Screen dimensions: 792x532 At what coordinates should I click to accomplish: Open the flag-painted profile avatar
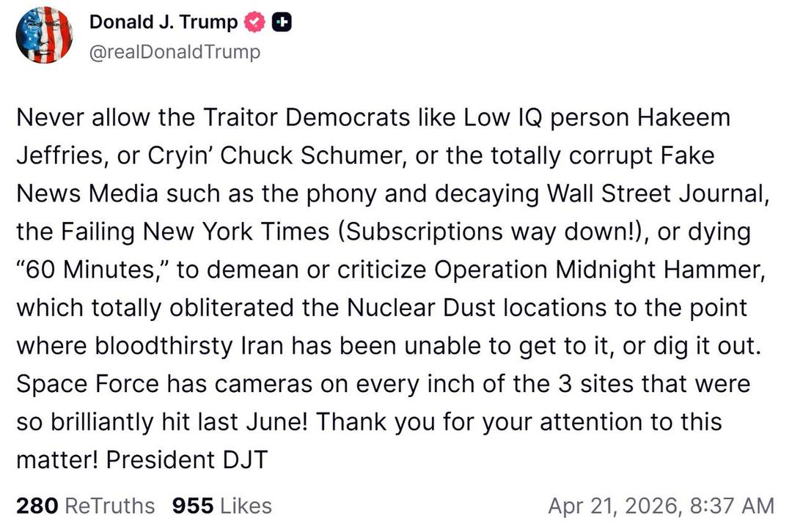pyautogui.click(x=45, y=37)
